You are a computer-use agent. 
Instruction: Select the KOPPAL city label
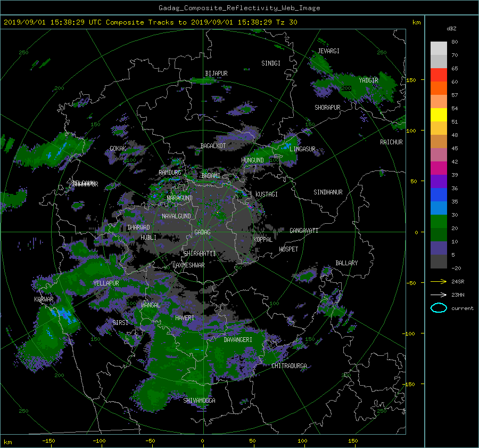coord(263,240)
